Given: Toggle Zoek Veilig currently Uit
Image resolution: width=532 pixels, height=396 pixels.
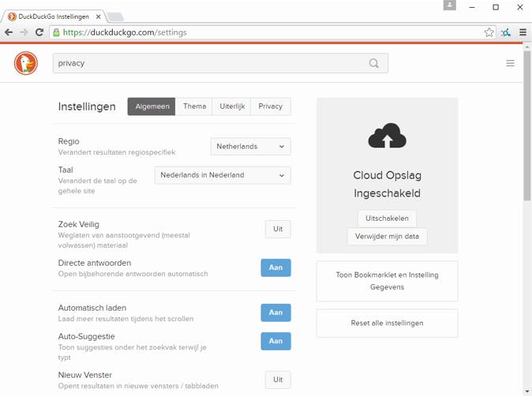Looking at the screenshot, I should click(278, 229).
